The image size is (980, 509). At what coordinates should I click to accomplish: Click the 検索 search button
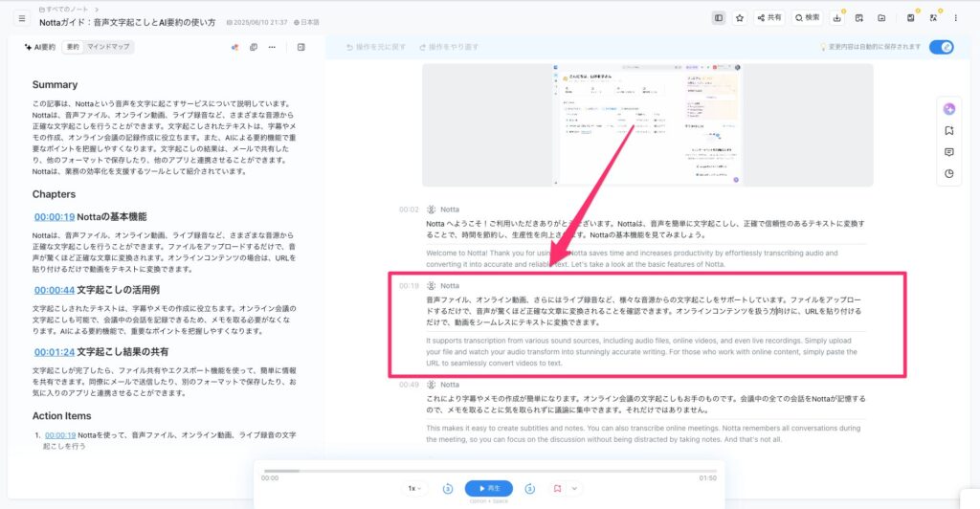(807, 18)
